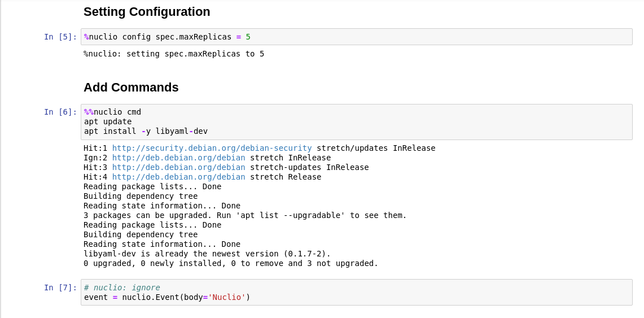
Task: Click 'libyaml-dev is already the newest version' line
Action: pos(207,254)
